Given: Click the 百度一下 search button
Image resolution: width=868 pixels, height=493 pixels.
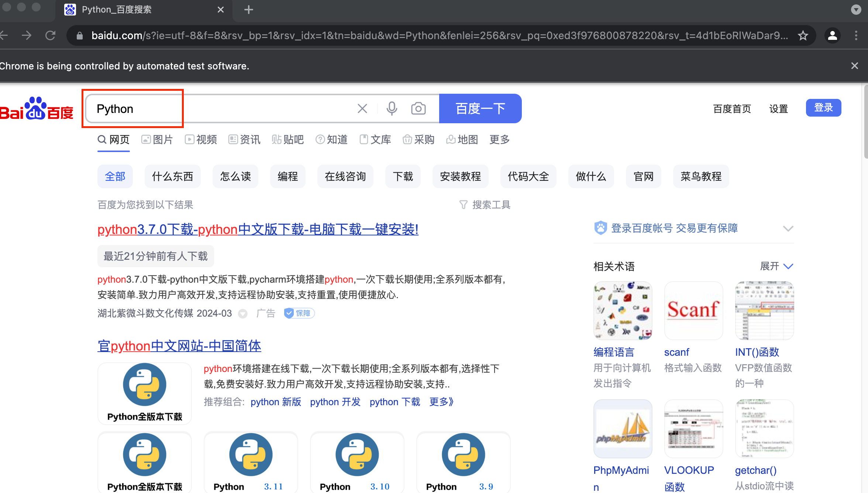Looking at the screenshot, I should pos(480,108).
